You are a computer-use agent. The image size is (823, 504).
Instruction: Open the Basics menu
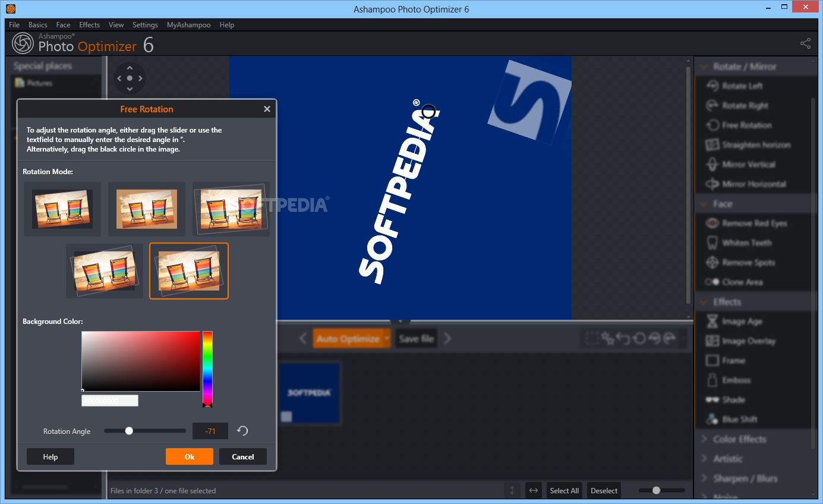point(37,25)
